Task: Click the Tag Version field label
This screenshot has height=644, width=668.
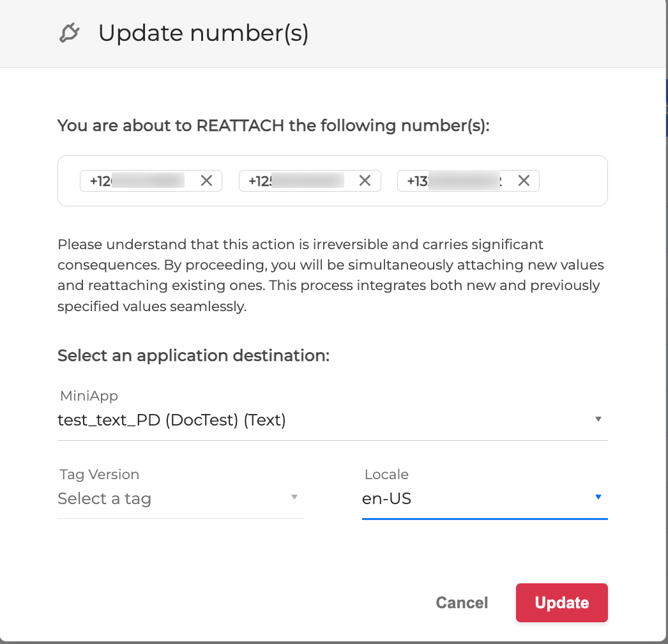Action: pos(99,474)
